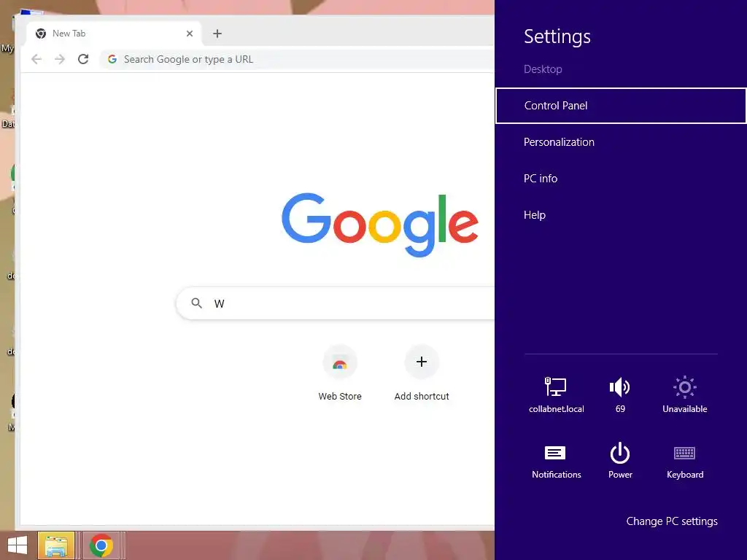This screenshot has width=747, height=560.
Task: Open the Keyboard input icon
Action: click(x=684, y=453)
